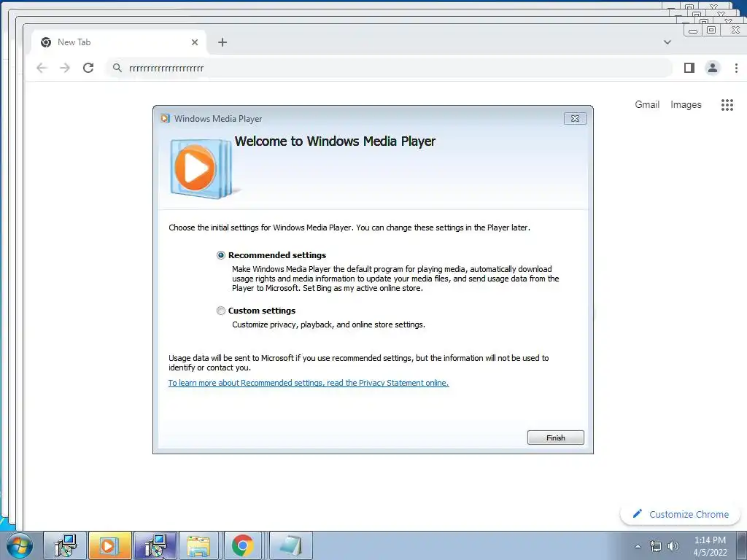
Task: Open first installer icon in taskbar
Action: 65,545
